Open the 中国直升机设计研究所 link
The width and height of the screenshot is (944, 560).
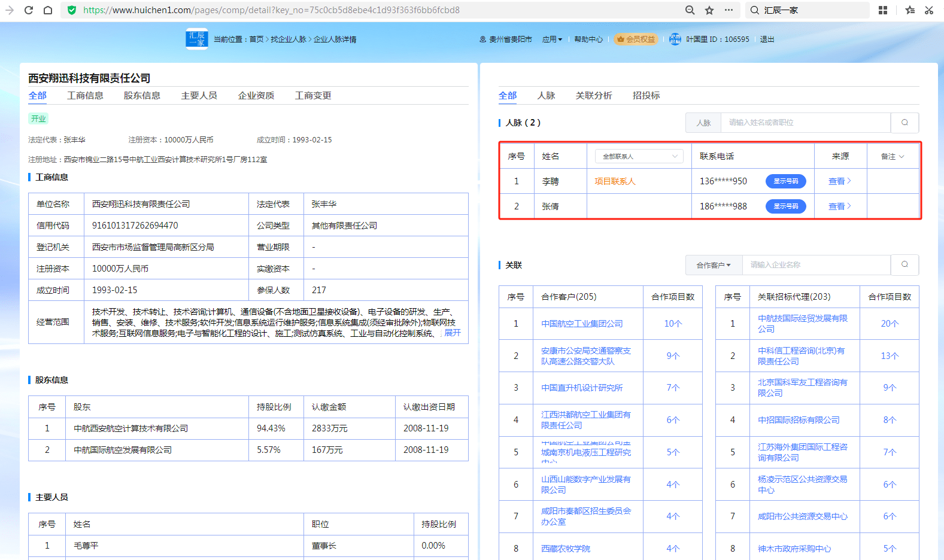582,388
